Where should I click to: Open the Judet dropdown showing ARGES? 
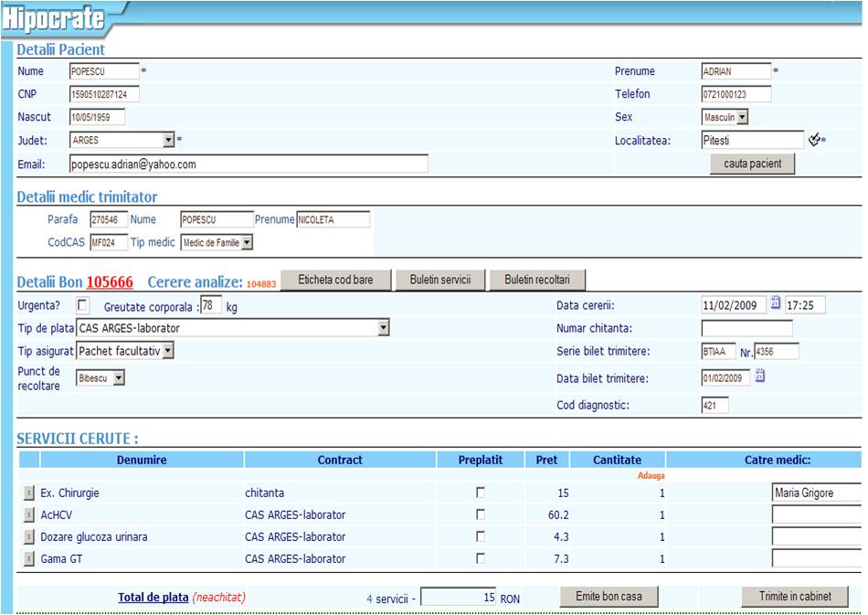click(x=122, y=140)
